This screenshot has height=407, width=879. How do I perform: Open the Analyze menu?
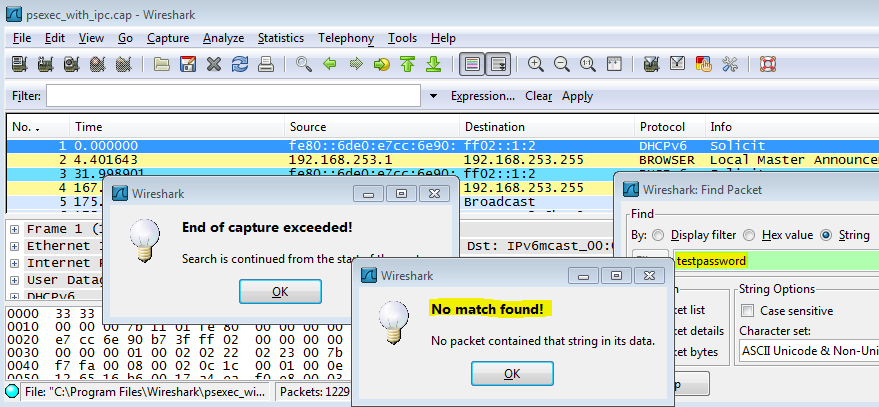[x=224, y=38]
